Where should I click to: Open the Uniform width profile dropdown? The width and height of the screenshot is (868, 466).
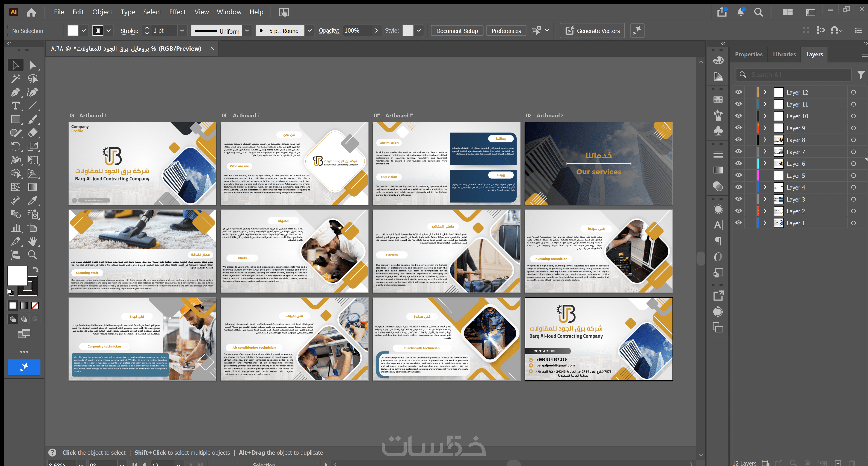(247, 31)
